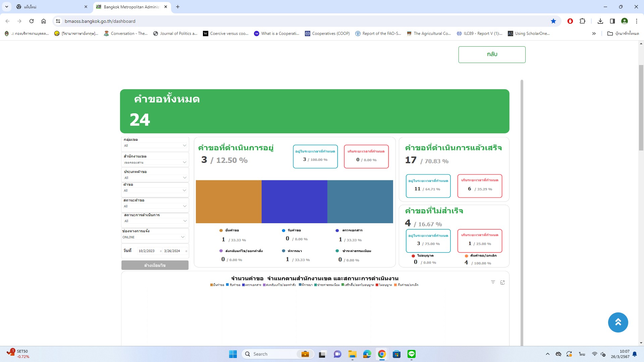The image size is (644, 362).
Task: Expand the ช่องทางการแจ้ง ONLINE dropdown
Action: pyautogui.click(x=153, y=237)
